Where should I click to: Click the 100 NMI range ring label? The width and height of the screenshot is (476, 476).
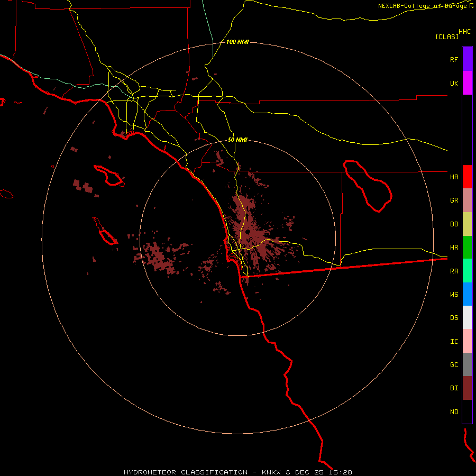[237, 42]
